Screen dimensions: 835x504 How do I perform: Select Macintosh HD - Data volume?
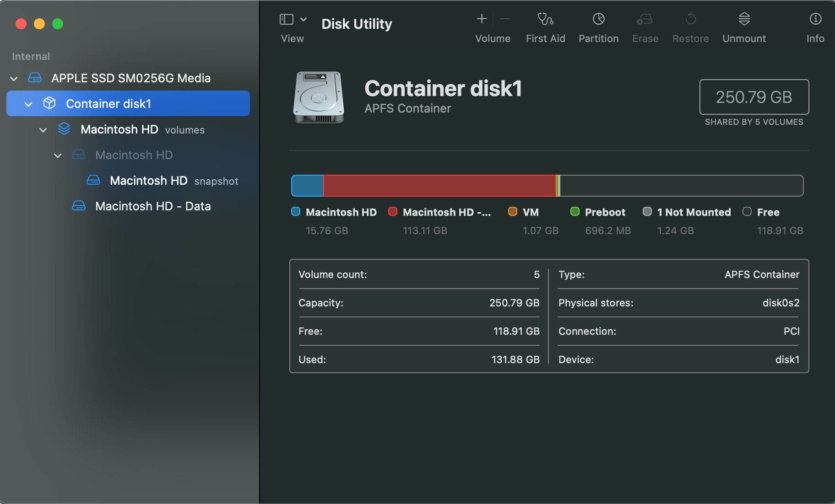tap(128, 206)
